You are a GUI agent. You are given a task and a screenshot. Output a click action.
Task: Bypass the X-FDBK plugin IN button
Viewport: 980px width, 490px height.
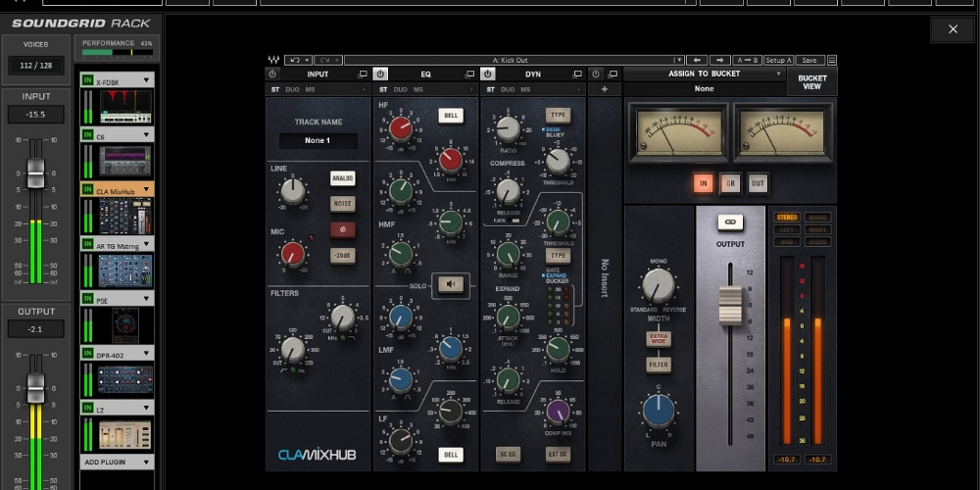(87, 81)
